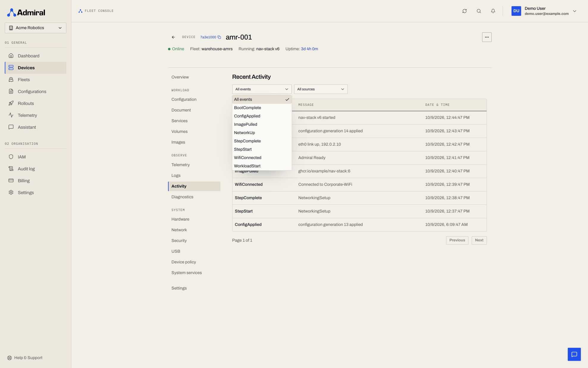
Task: Click the sidebar Settings gear icon
Action: (x=11, y=193)
